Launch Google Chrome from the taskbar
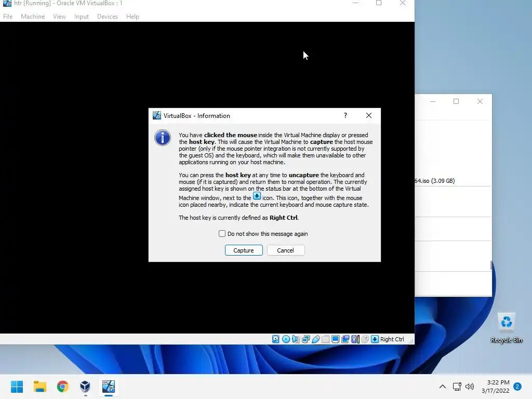This screenshot has height=399, width=532. (x=62, y=387)
